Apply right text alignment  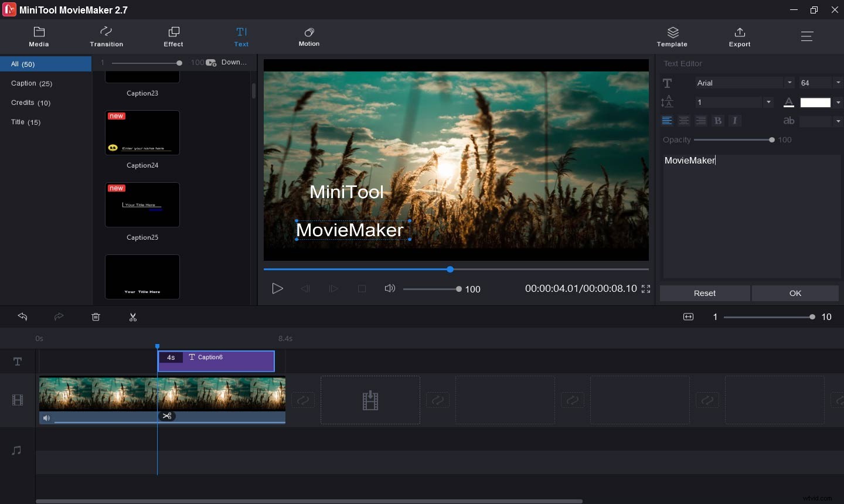coord(701,121)
